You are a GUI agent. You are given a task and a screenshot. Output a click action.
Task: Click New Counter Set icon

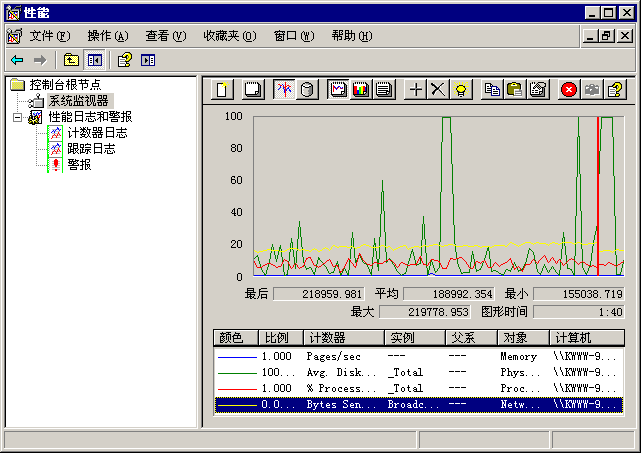coord(222,90)
